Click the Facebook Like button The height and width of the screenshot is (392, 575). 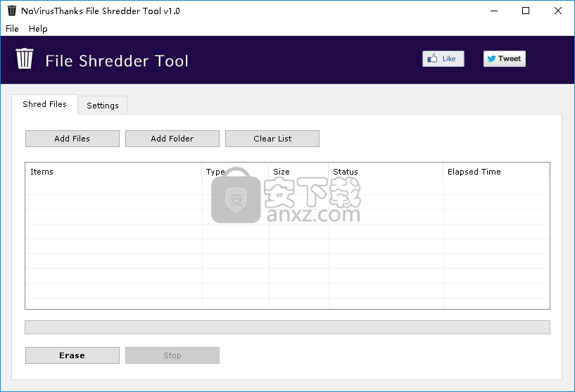443,58
